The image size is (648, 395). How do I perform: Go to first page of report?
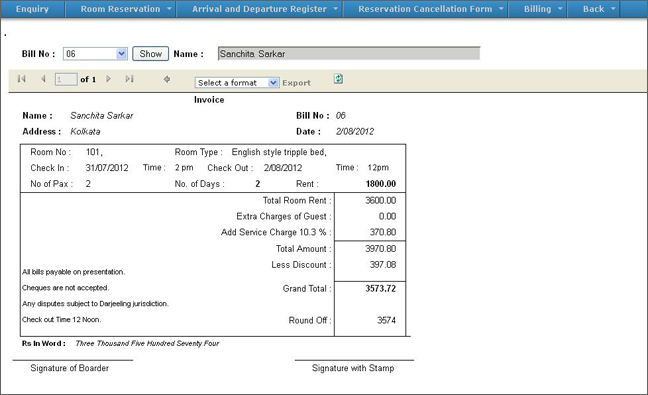pyautogui.click(x=22, y=79)
